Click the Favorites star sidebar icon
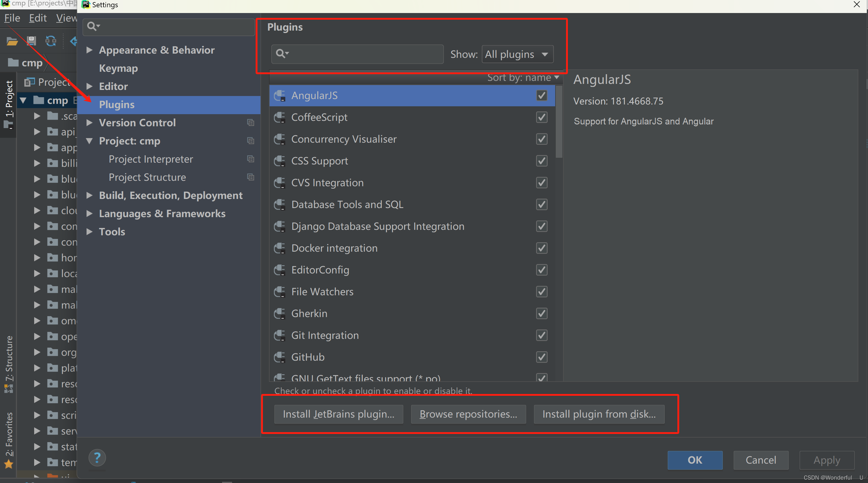 click(9, 465)
